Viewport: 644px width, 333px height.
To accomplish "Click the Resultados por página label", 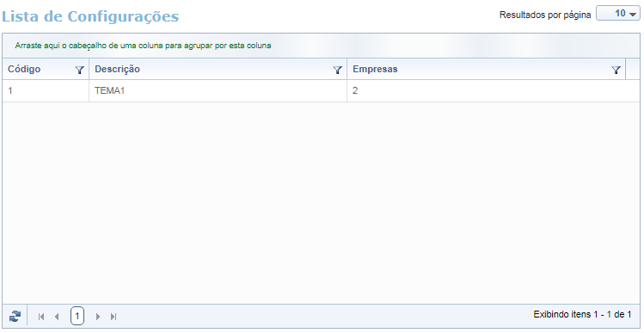I will (545, 15).
